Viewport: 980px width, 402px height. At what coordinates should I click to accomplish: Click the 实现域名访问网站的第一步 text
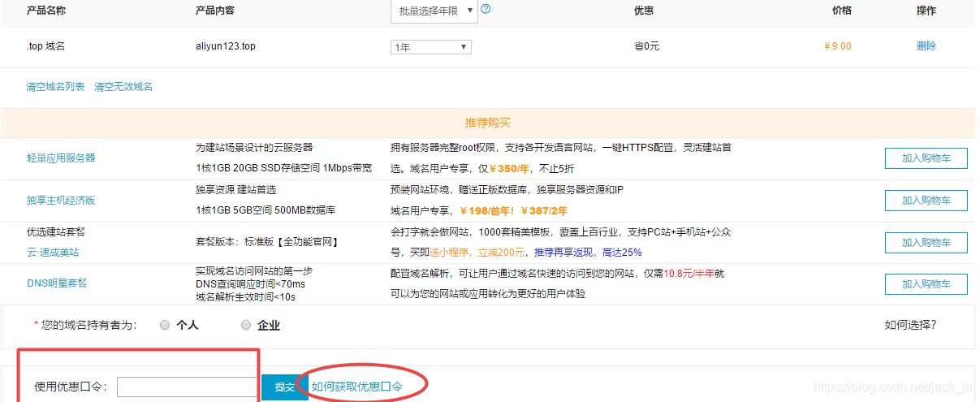[254, 270]
